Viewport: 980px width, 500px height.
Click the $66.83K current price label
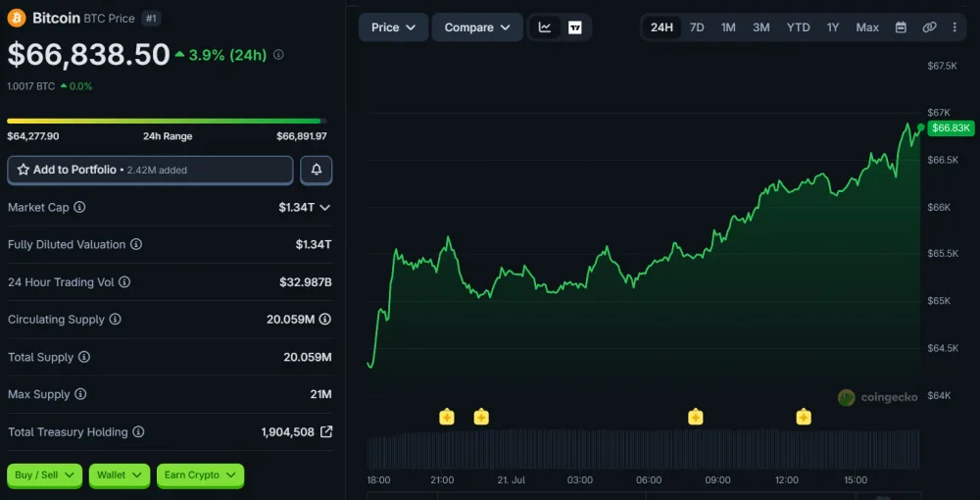coord(952,128)
